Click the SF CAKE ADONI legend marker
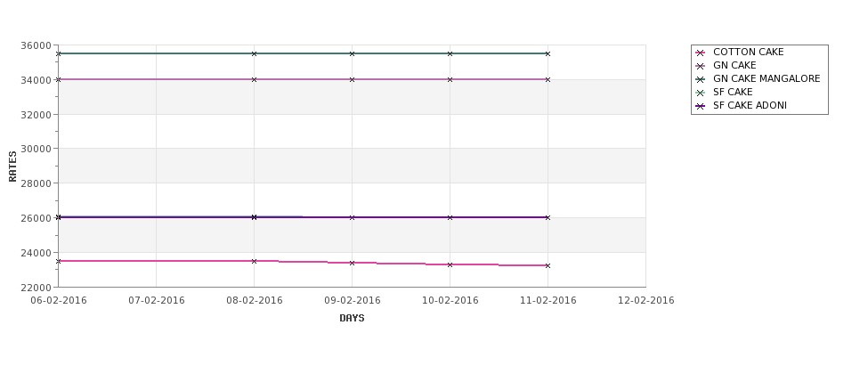The height and width of the screenshot is (382, 868). (x=701, y=106)
